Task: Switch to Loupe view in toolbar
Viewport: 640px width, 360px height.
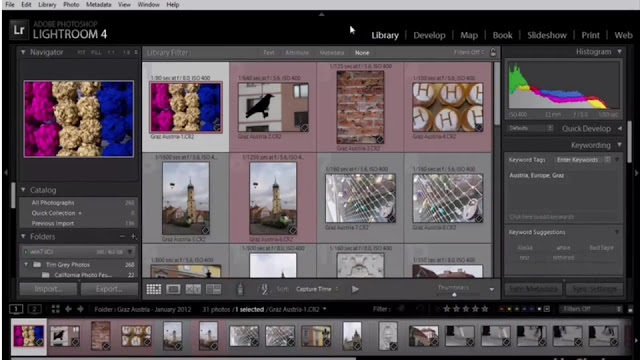Action: pyautogui.click(x=173, y=289)
